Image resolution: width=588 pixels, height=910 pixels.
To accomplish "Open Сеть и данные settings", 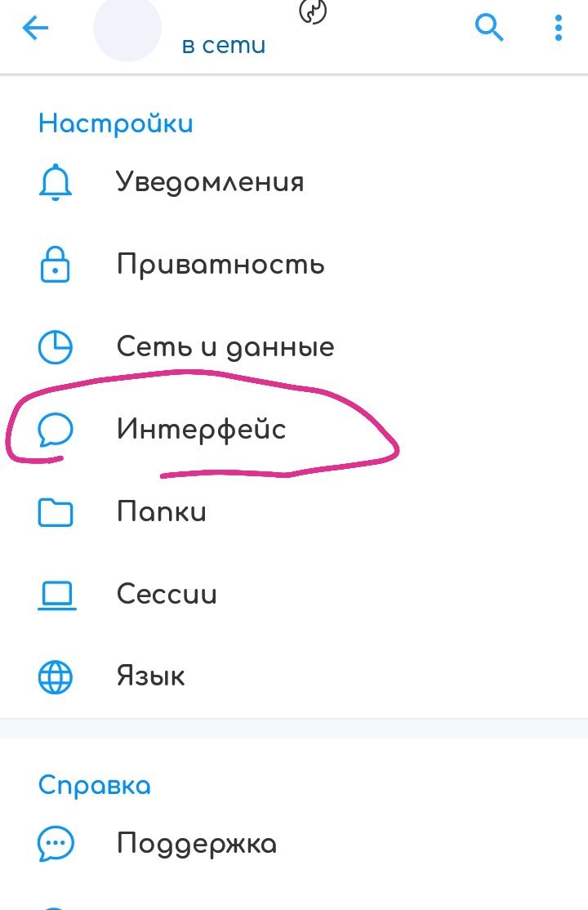I will tap(294, 347).
